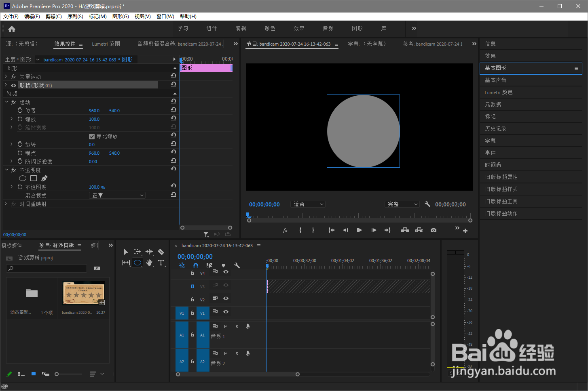Toggle V2 track output eye
588x391 pixels.
[226, 299]
